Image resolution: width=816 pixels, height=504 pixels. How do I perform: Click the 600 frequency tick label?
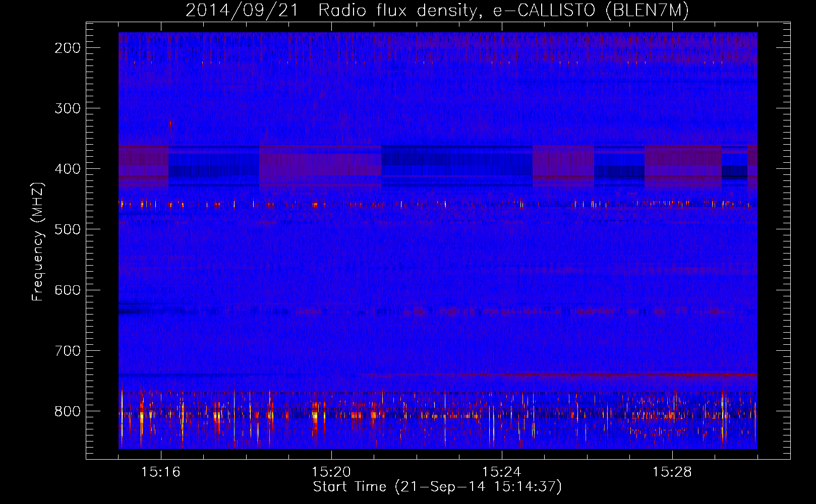click(x=67, y=290)
